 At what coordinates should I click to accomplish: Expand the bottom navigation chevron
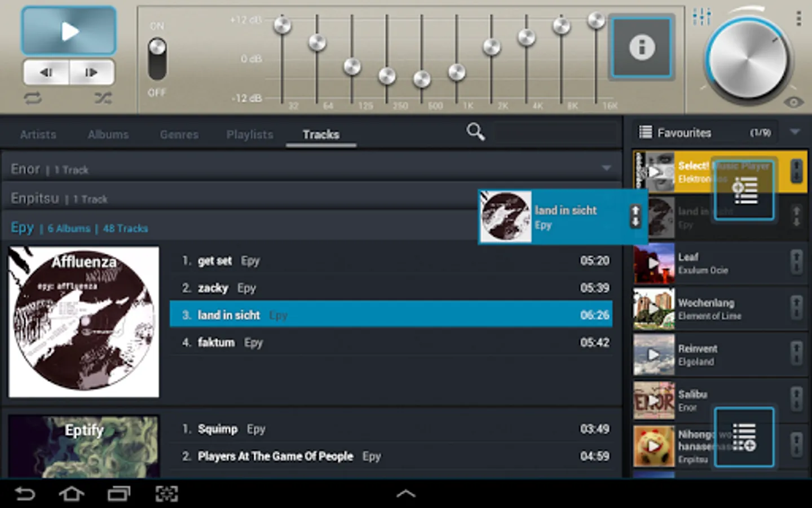(x=406, y=494)
